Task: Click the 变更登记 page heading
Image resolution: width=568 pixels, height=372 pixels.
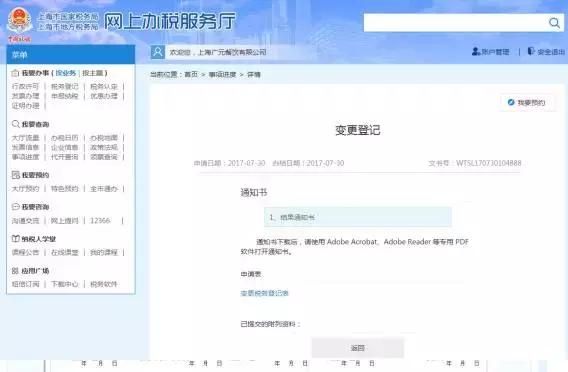Action: [x=358, y=130]
